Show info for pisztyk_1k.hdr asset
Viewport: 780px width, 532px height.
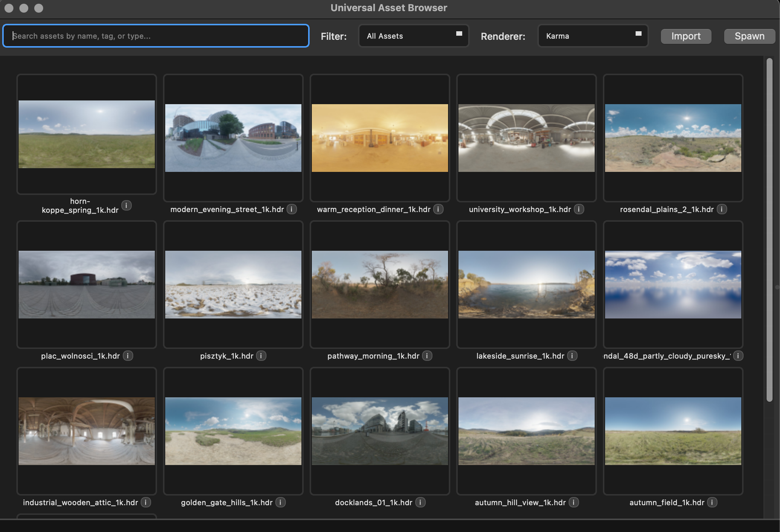tap(261, 356)
